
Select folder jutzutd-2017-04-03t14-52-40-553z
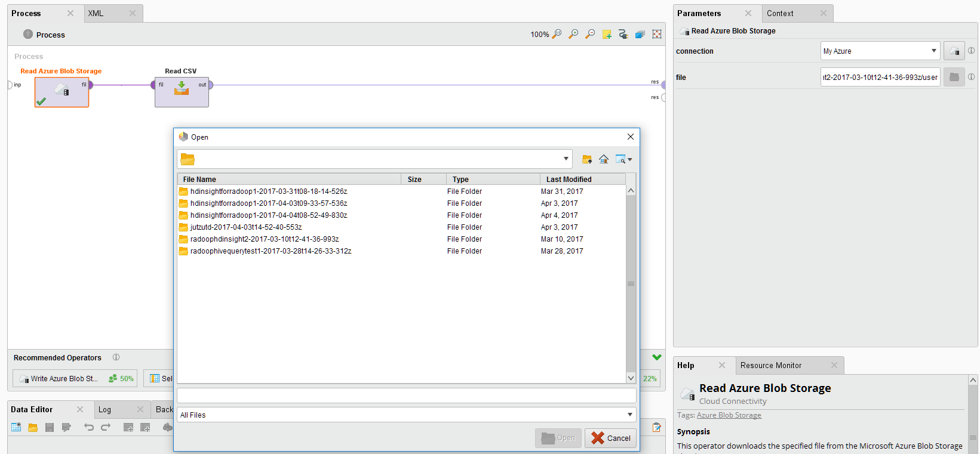(401, 227)
